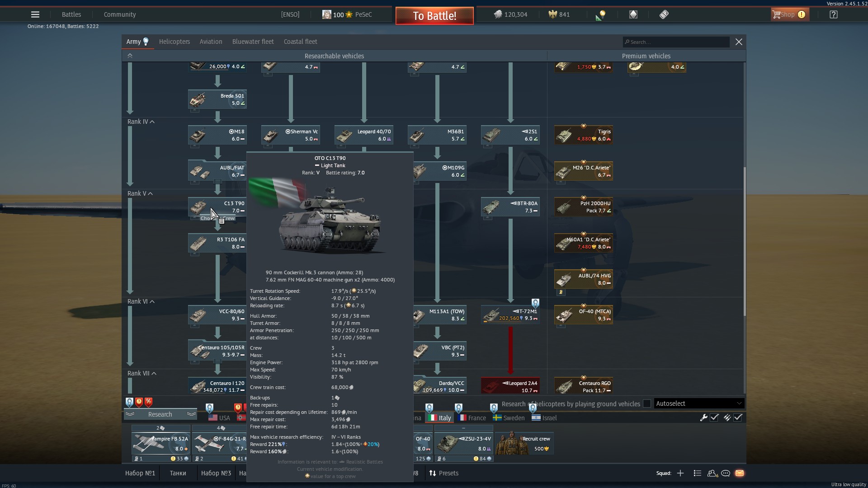
Task: Select the USA nation
Action: (219, 418)
